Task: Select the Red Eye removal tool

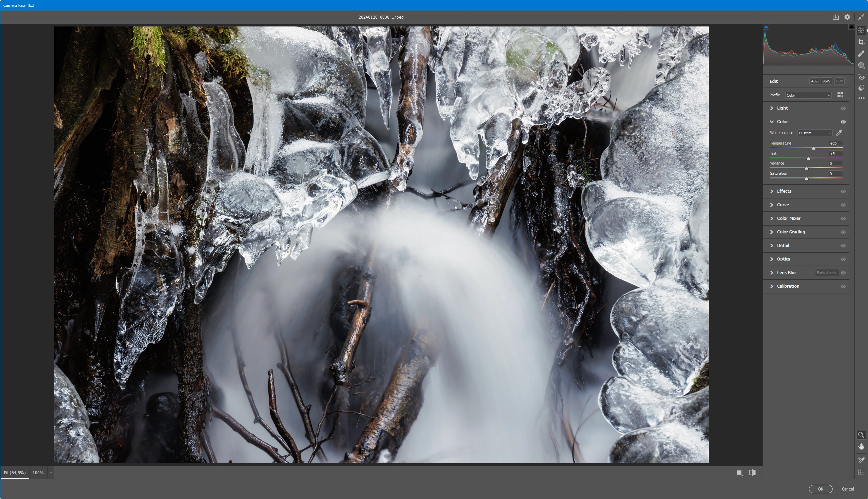Action: pyautogui.click(x=861, y=77)
